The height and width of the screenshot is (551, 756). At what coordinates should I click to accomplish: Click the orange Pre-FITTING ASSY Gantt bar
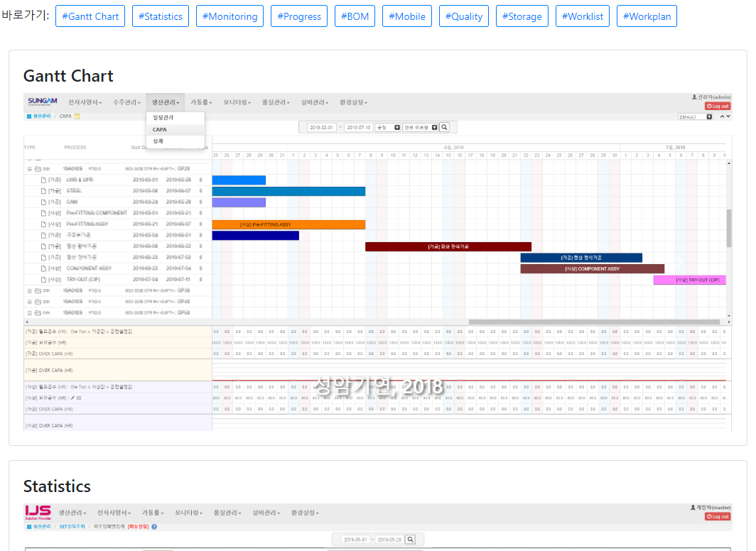click(288, 224)
